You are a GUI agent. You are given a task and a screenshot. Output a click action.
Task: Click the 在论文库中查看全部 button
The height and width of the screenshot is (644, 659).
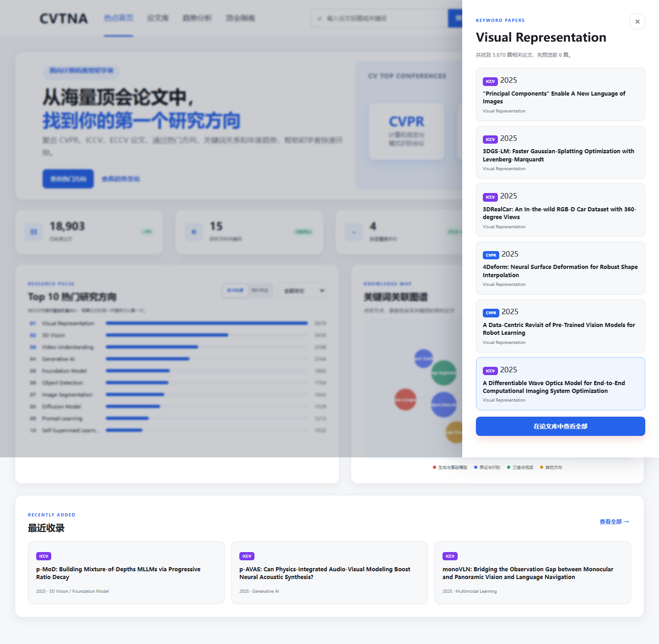click(561, 426)
